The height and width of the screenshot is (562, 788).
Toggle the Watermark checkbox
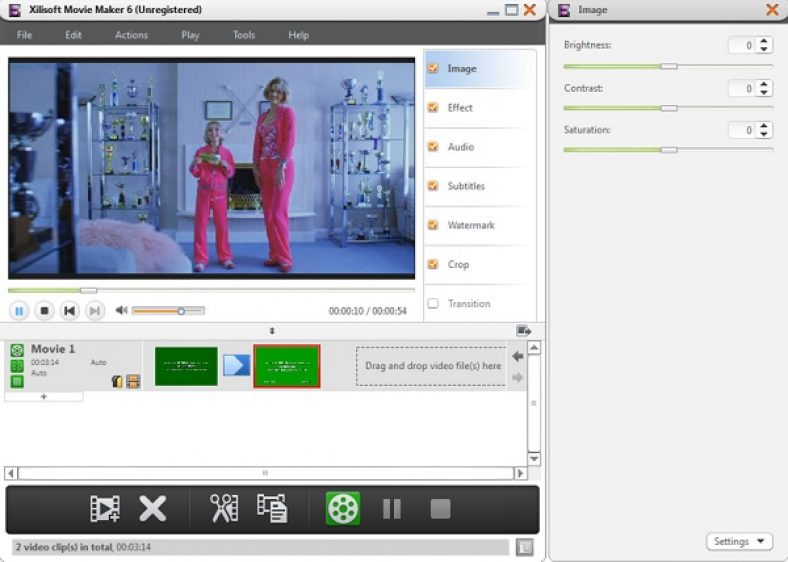[433, 226]
